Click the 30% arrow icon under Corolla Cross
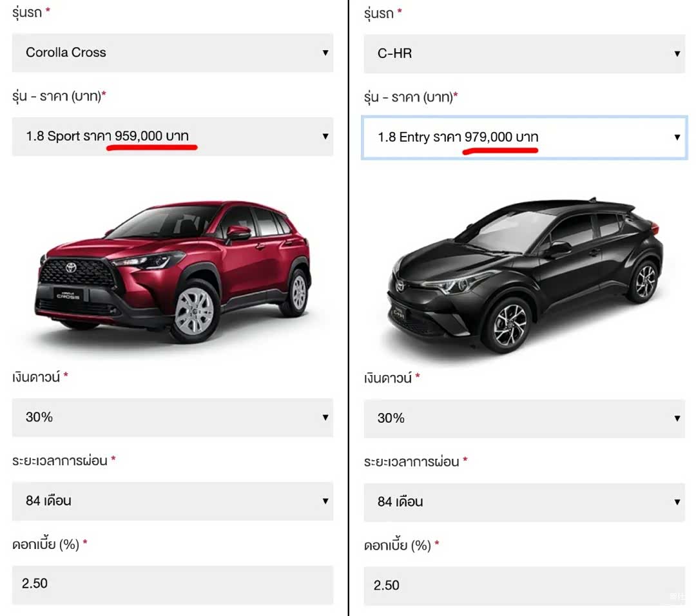This screenshot has height=616, width=696. (325, 418)
